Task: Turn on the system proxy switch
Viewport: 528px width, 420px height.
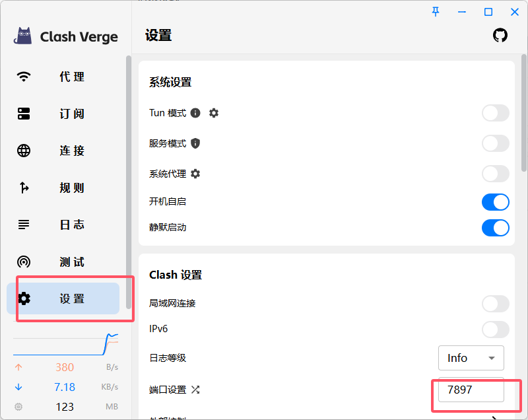Action: pos(495,174)
